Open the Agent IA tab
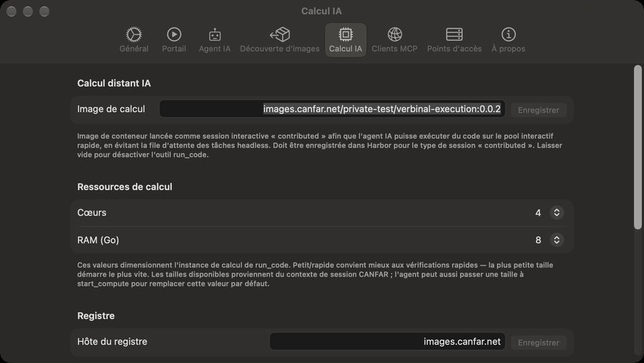This screenshot has width=644, height=363. coord(215,40)
